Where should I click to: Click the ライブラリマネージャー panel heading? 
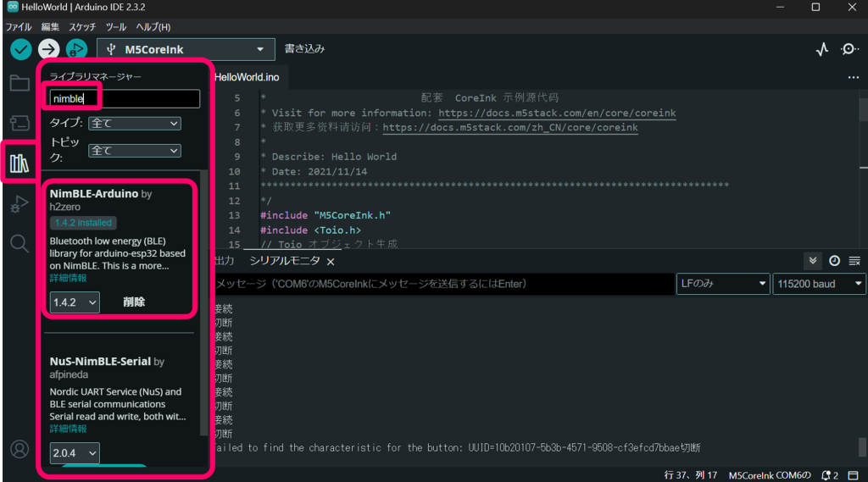(x=95, y=76)
